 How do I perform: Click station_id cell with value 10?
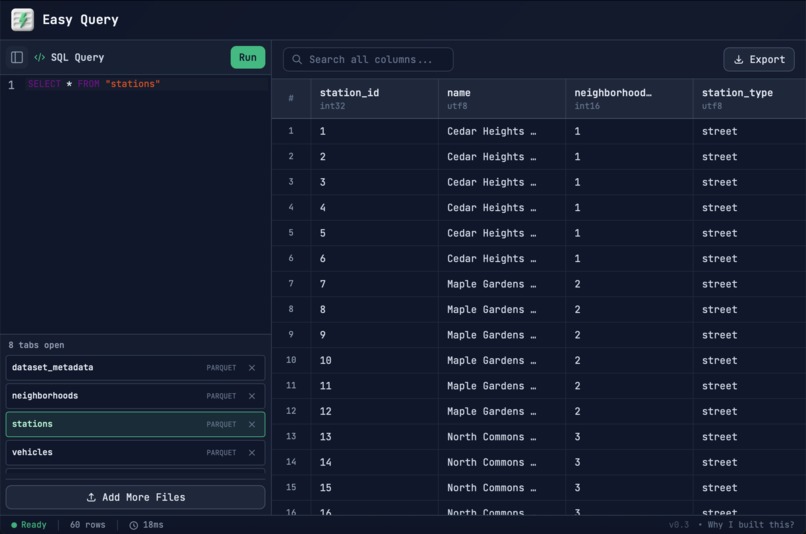374,360
